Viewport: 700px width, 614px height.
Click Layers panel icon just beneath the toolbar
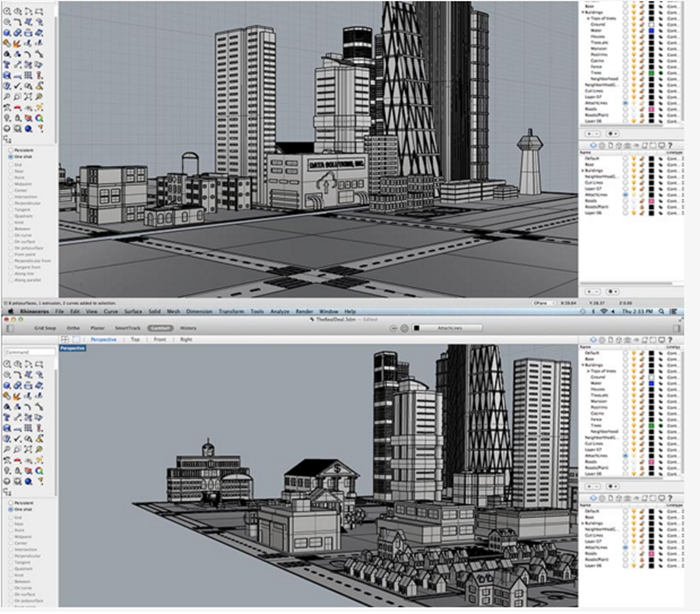pyautogui.click(x=594, y=339)
